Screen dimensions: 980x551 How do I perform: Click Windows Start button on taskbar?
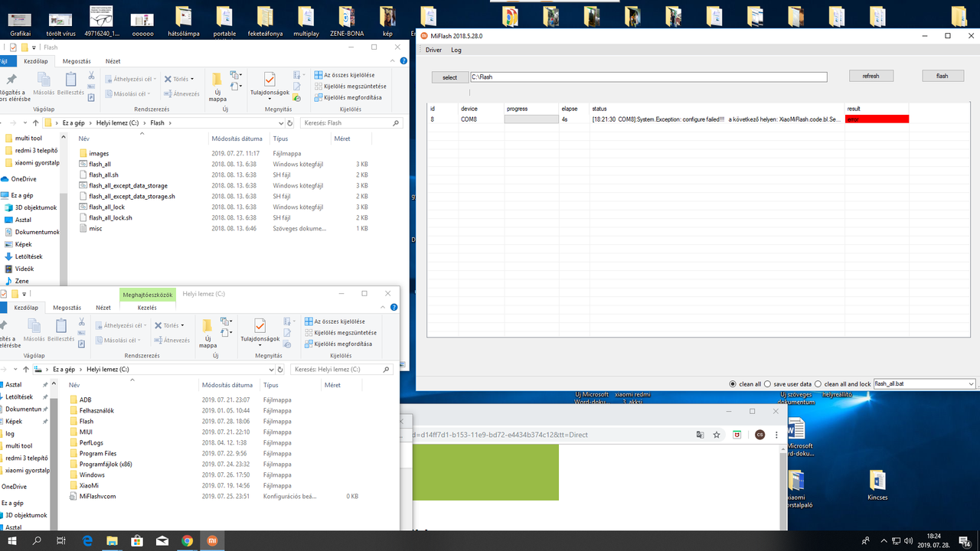tap(11, 541)
